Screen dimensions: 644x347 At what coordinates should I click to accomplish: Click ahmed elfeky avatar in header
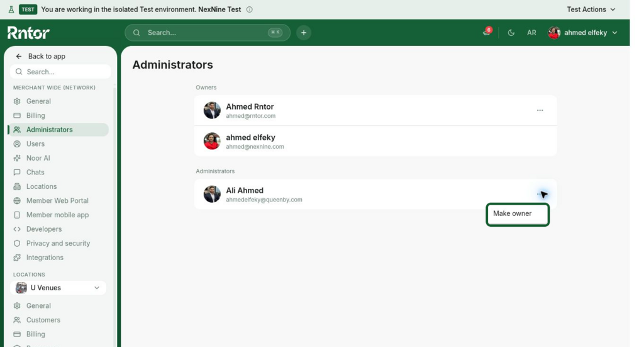point(554,33)
